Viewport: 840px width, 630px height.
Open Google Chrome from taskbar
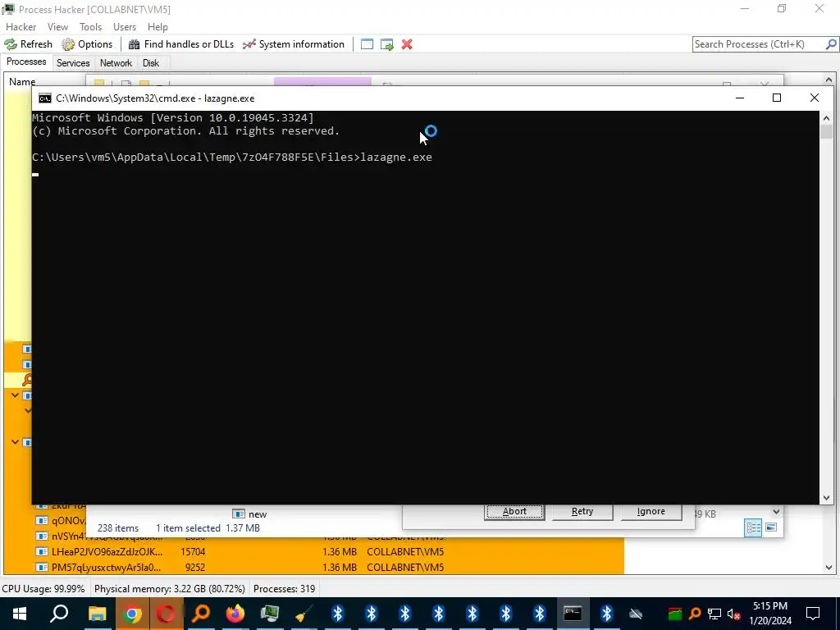click(131, 614)
